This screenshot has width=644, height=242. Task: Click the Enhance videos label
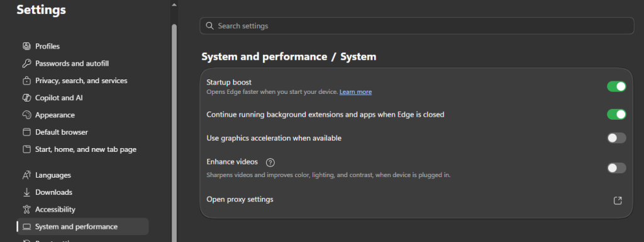232,162
